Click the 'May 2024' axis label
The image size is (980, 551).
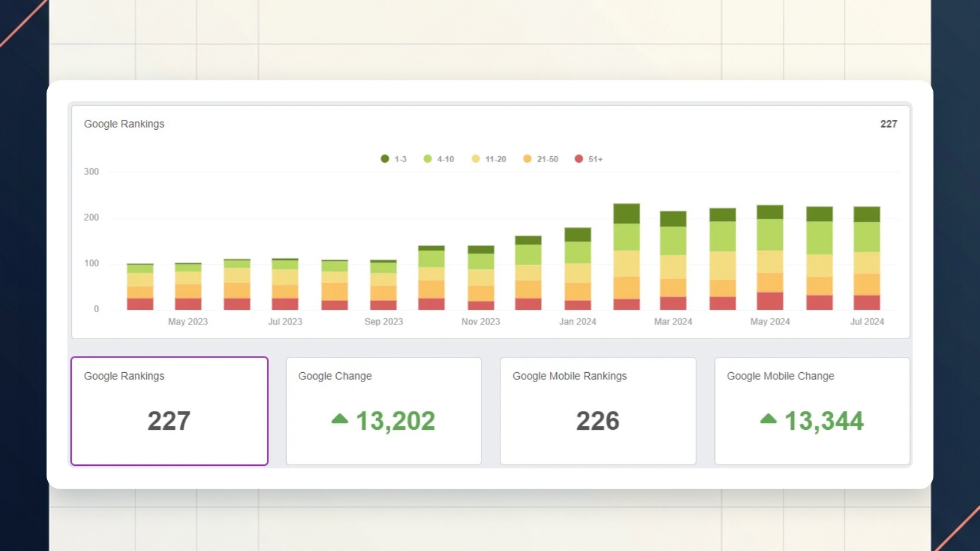click(770, 321)
